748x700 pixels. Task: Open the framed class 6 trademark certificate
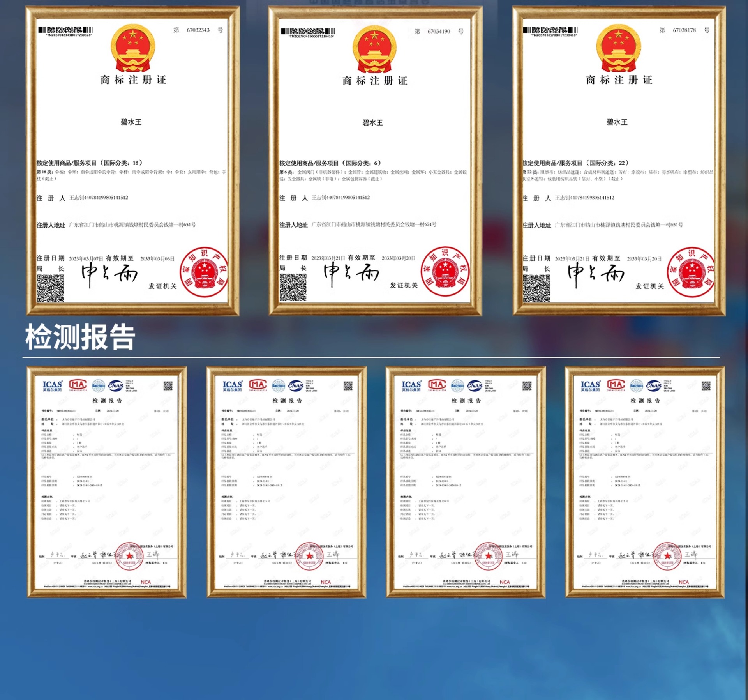pos(375,161)
